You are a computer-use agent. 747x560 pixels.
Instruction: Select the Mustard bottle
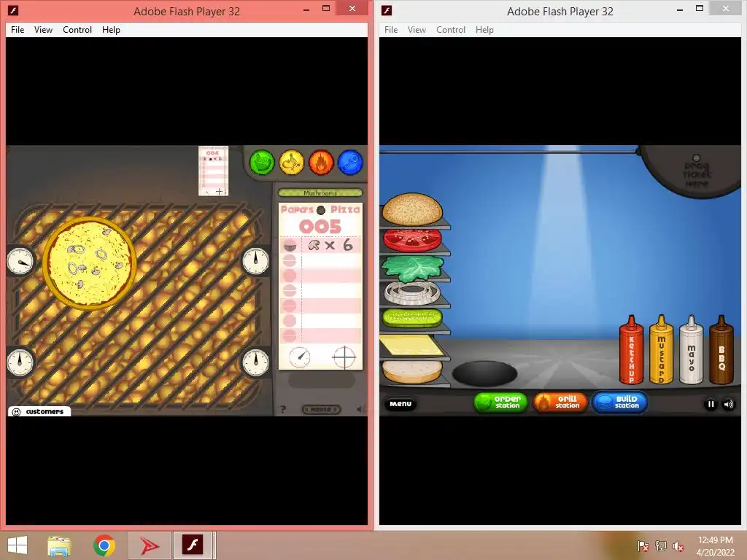661,349
